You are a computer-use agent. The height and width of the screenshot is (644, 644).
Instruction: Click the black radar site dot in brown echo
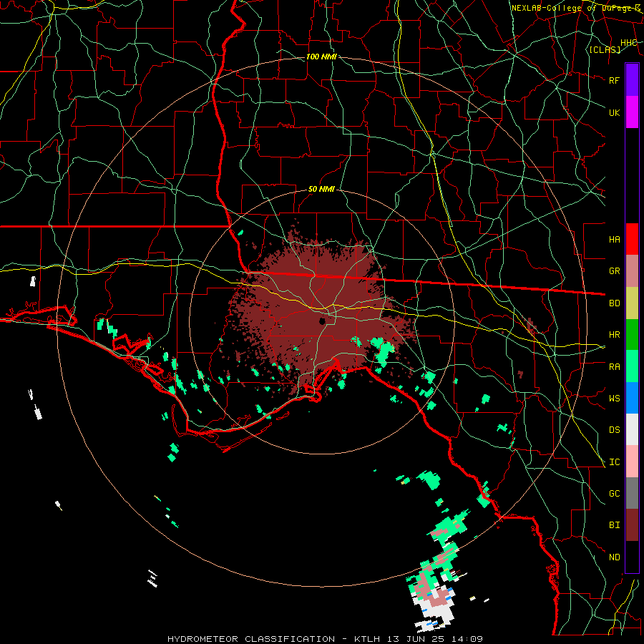click(322, 321)
